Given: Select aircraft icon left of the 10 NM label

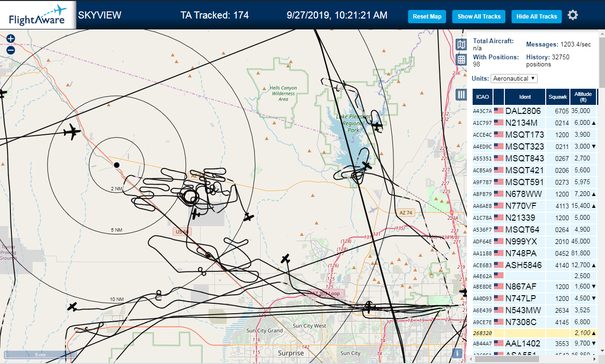Looking at the screenshot, I should (x=72, y=307).
